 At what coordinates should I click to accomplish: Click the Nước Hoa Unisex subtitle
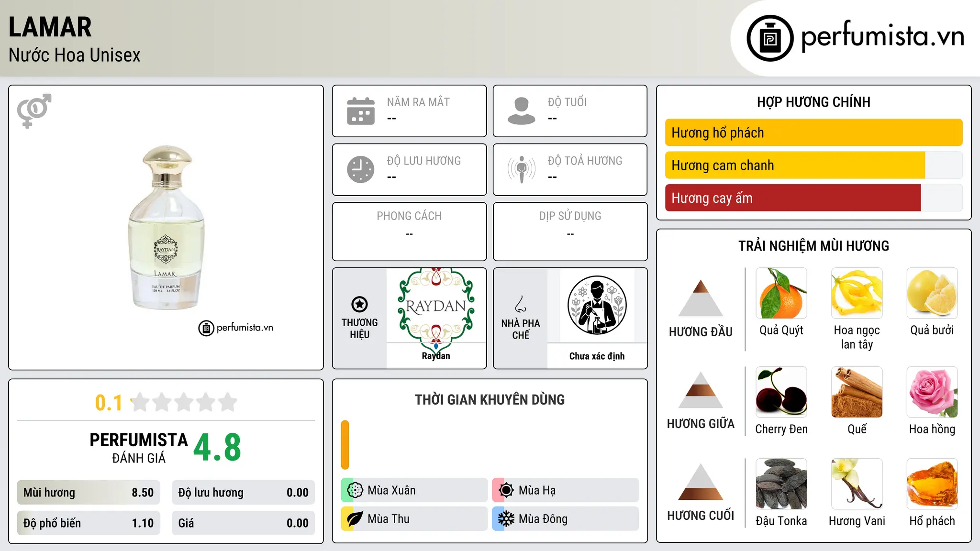(74, 55)
